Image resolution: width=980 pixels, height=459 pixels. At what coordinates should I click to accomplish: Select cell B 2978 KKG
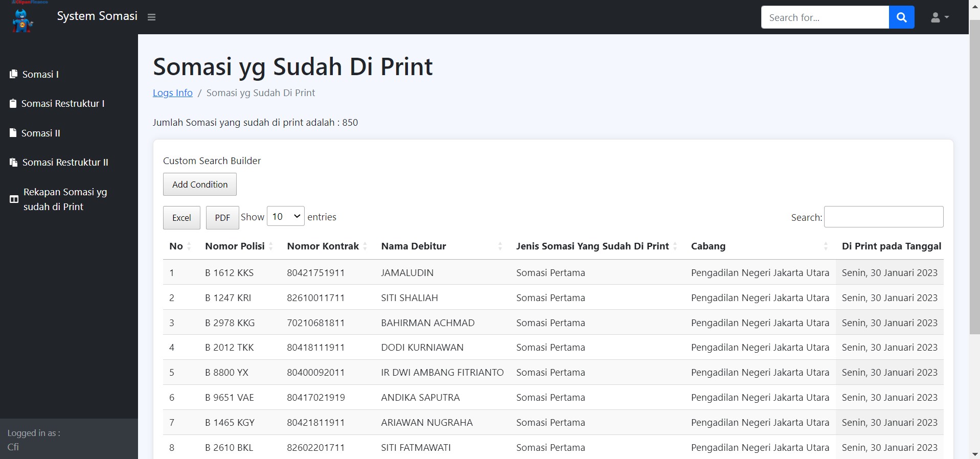(x=230, y=323)
